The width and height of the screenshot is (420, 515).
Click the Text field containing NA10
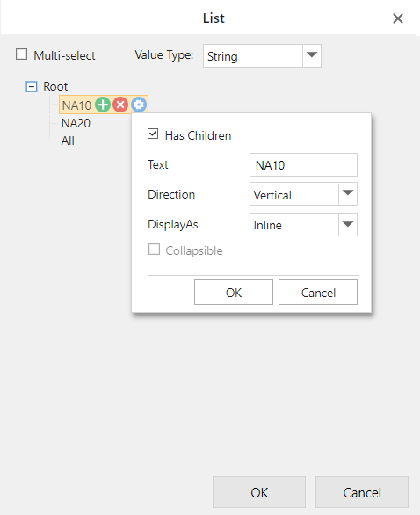303,165
